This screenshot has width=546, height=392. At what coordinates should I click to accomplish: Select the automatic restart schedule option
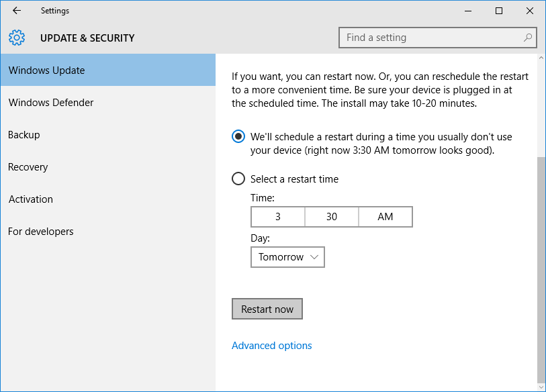tap(238, 136)
